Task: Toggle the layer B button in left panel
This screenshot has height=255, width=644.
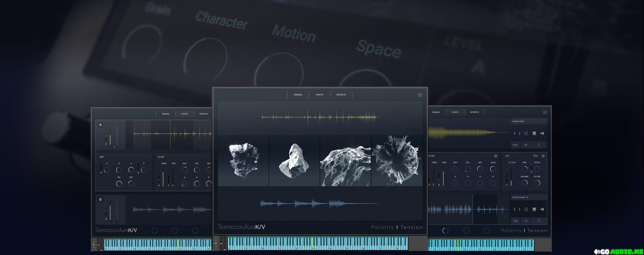Action: (100, 199)
